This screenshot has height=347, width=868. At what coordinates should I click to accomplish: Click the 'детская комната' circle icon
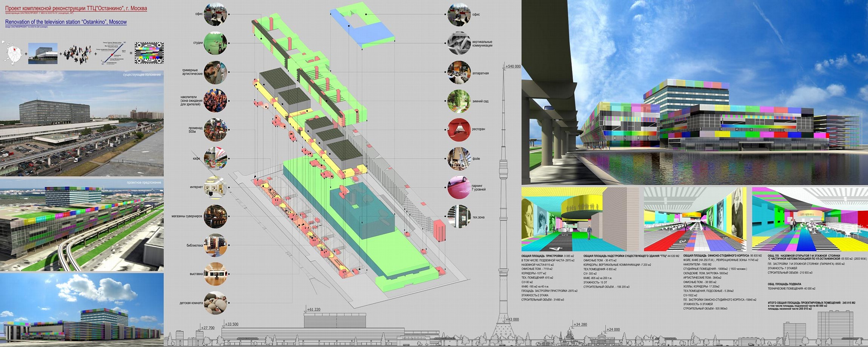pos(215,303)
